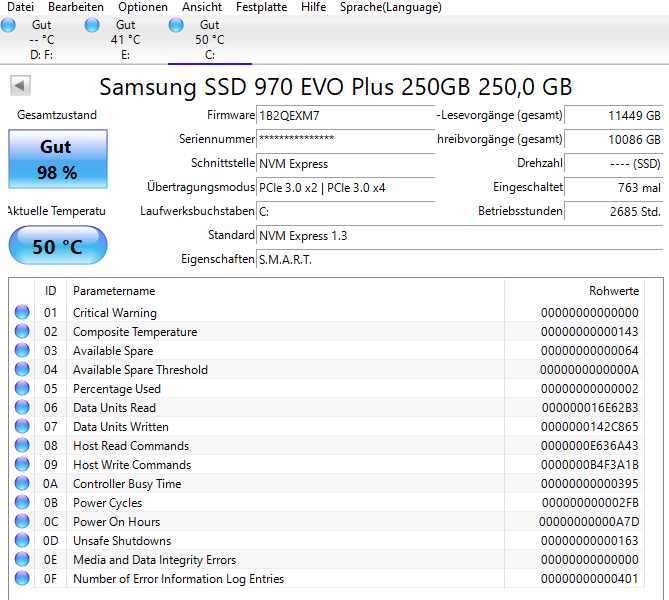Image resolution: width=669 pixels, height=600 pixels.
Task: Click status orb of Critical Warning row
Action: (x=22, y=312)
